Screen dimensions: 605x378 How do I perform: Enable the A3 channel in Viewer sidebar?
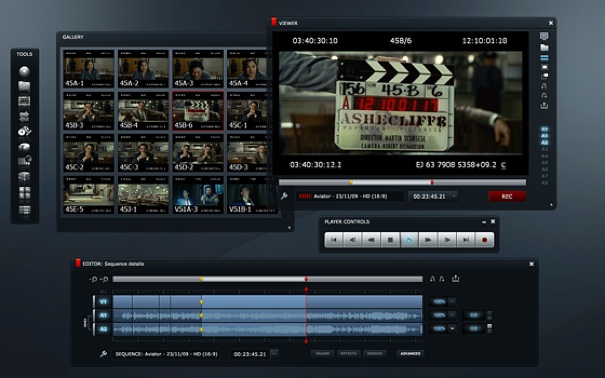coord(544,149)
